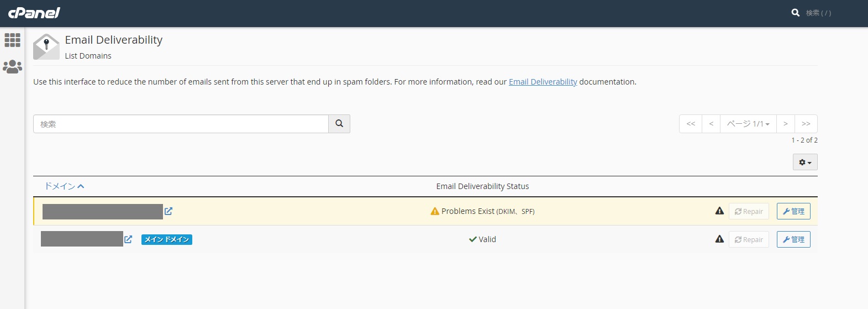The width and height of the screenshot is (868, 309).
Task: Focus the 検索 domain filter field
Action: coord(181,124)
